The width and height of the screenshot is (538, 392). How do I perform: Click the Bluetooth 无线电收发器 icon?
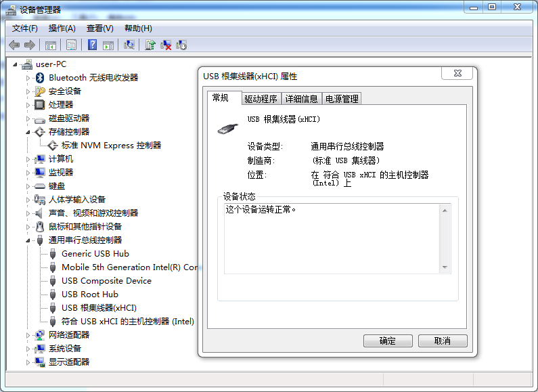point(40,78)
